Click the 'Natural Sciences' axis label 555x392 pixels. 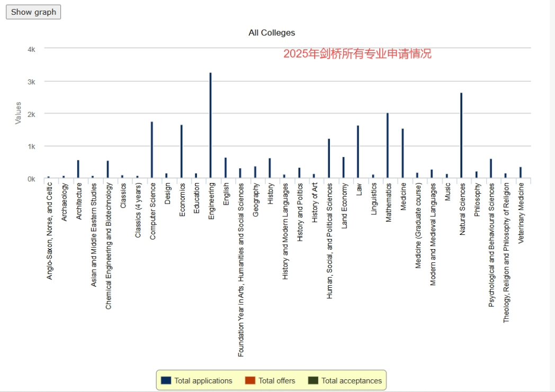[462, 209]
